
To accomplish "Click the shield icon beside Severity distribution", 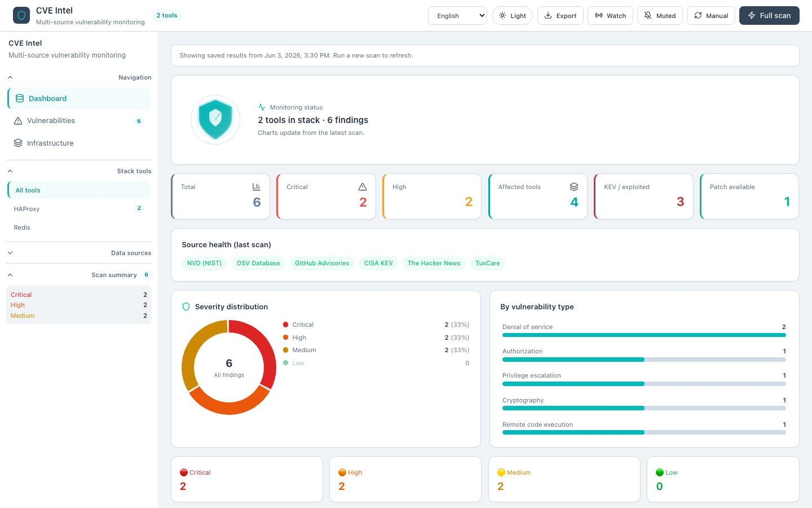I will coord(186,306).
